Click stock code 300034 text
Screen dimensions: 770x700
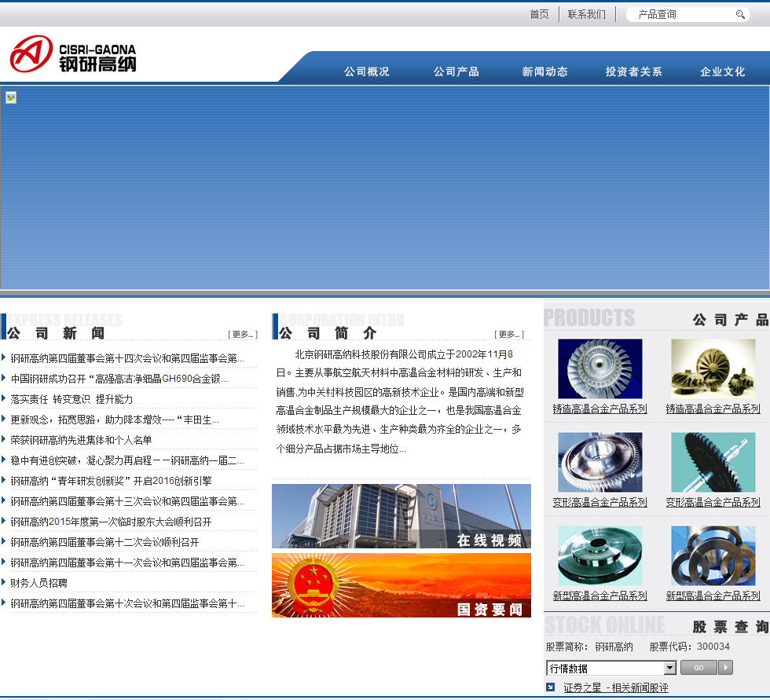(713, 647)
